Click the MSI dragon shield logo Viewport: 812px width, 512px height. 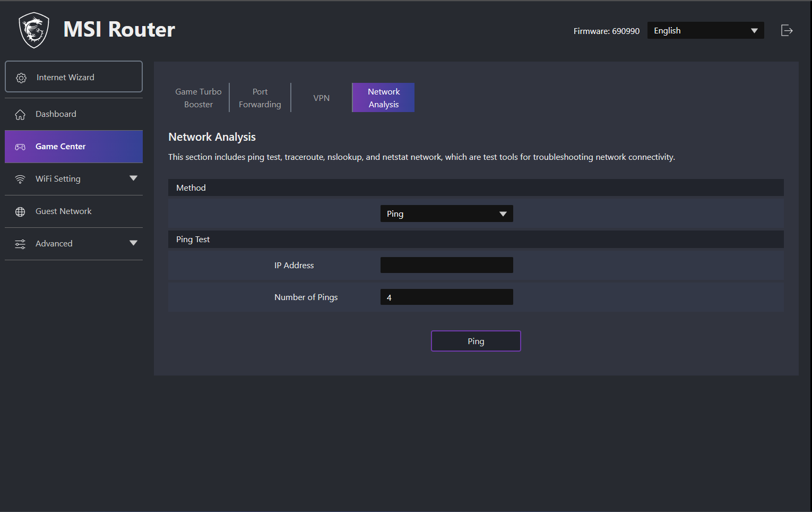(34, 30)
